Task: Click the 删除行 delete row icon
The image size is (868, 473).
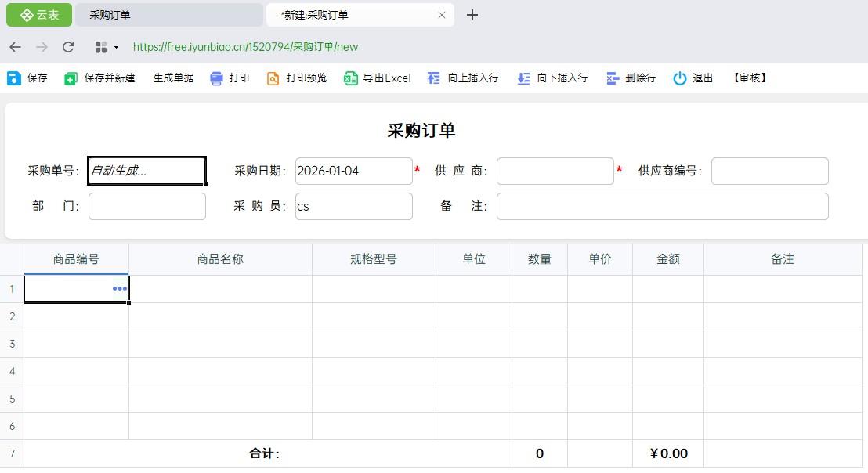Action: click(613, 78)
